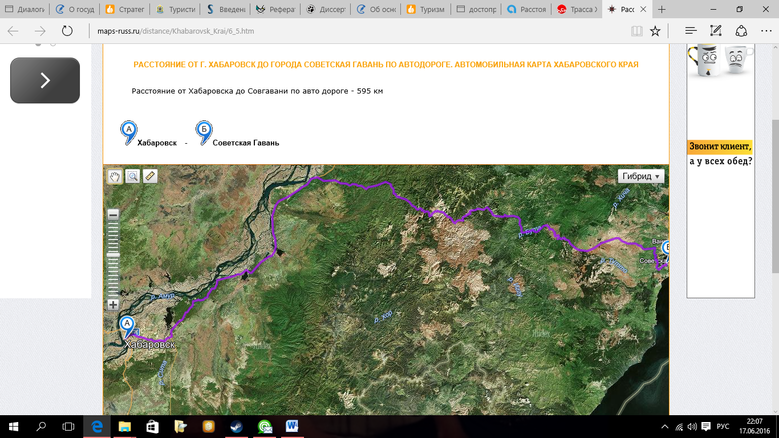779x438 pixels.
Task: Open Windows Store from taskbar
Action: pos(152,427)
